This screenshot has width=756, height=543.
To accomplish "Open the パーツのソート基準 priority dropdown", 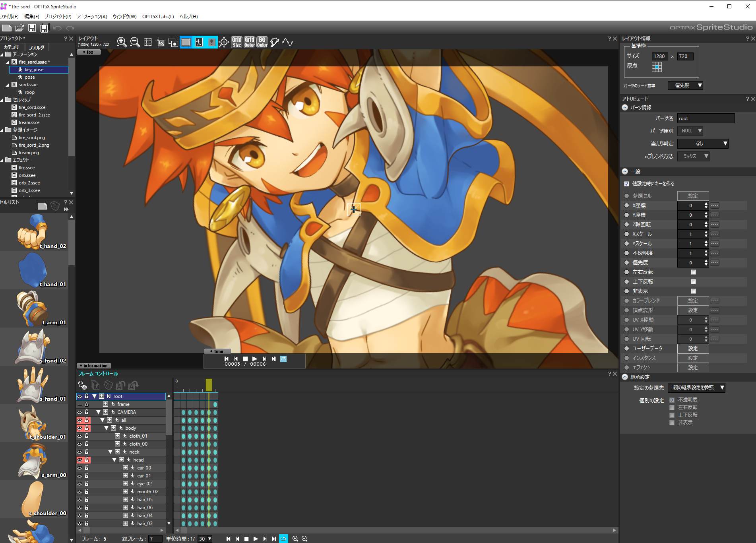I will [686, 85].
